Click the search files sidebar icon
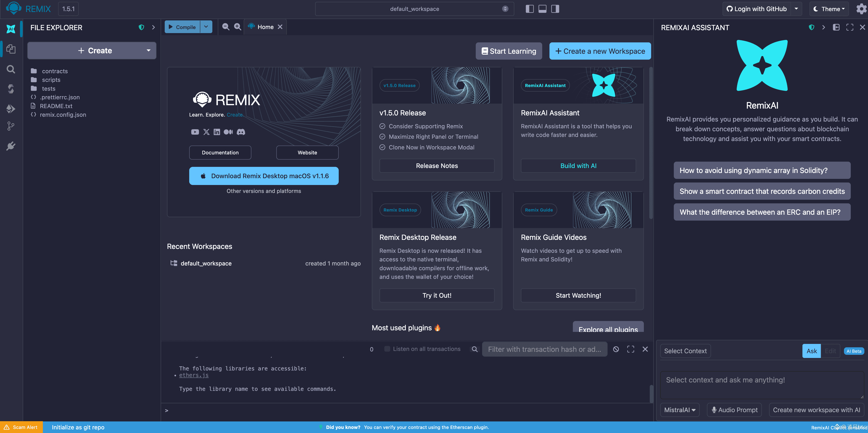 tap(11, 69)
